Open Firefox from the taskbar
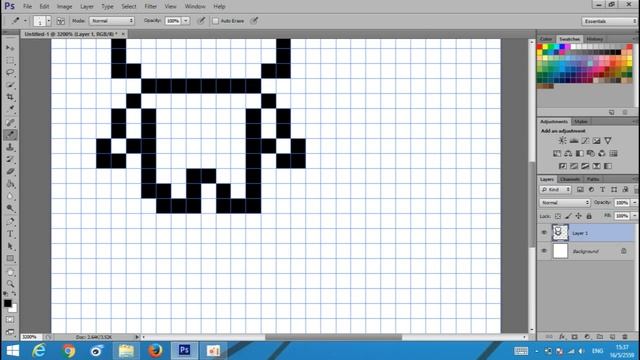Viewport: 640px width, 360px height. [155, 351]
